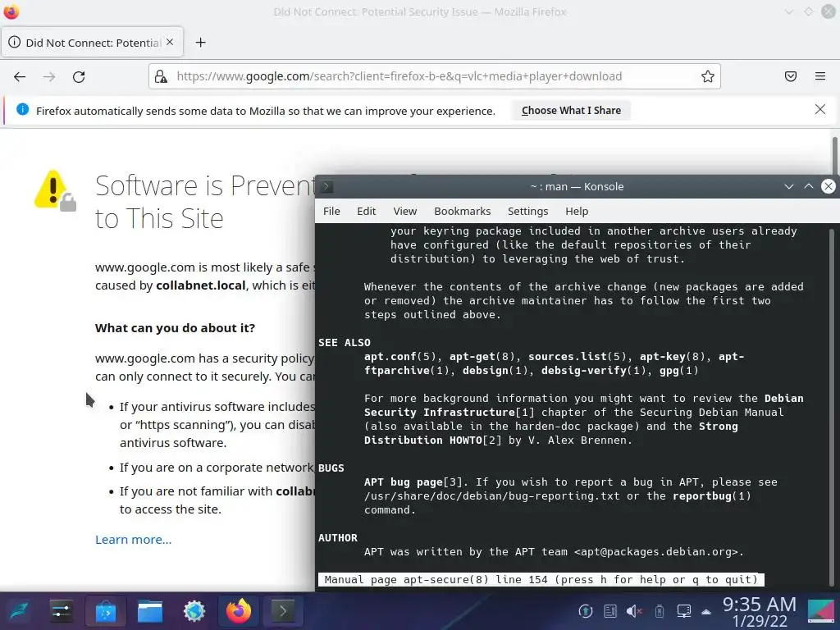The width and height of the screenshot is (840, 630).
Task: Launch Discover software center from the taskbar
Action: (x=106, y=610)
